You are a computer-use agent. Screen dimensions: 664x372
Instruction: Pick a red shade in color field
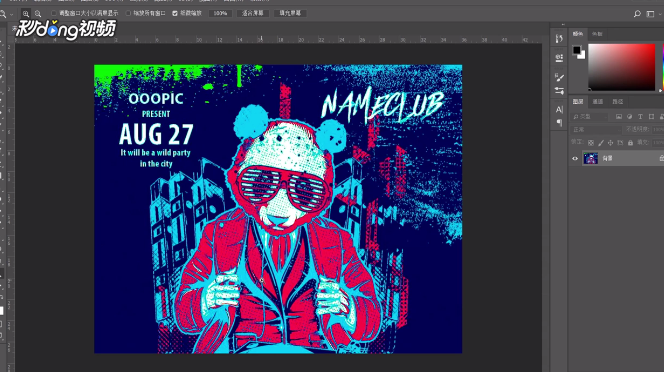point(622,67)
